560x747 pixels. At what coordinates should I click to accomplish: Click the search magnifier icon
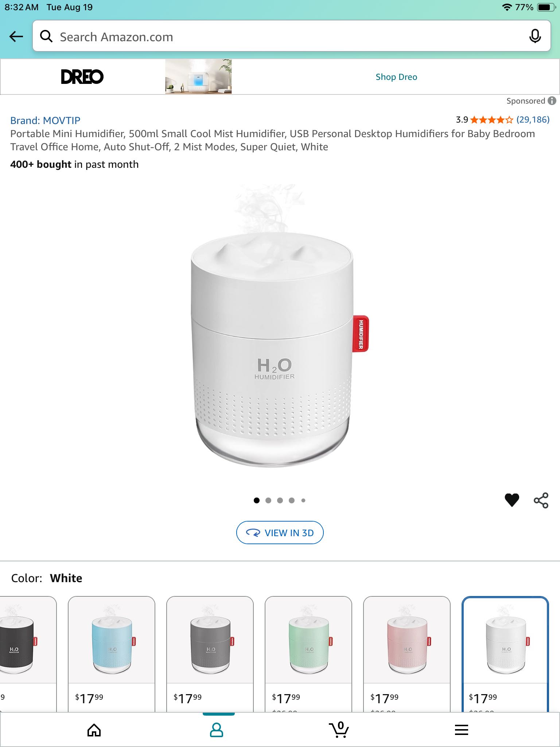(x=46, y=36)
